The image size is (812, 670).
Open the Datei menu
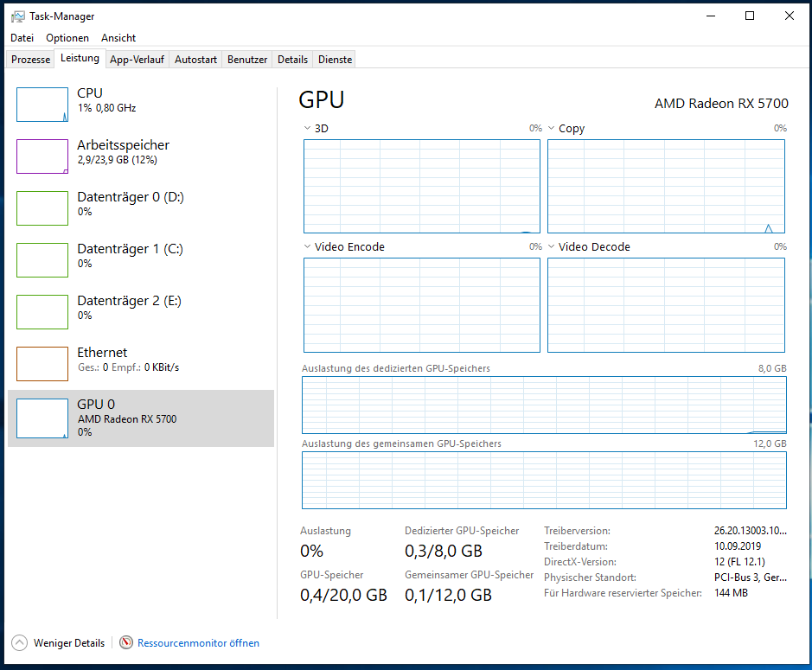[22, 38]
